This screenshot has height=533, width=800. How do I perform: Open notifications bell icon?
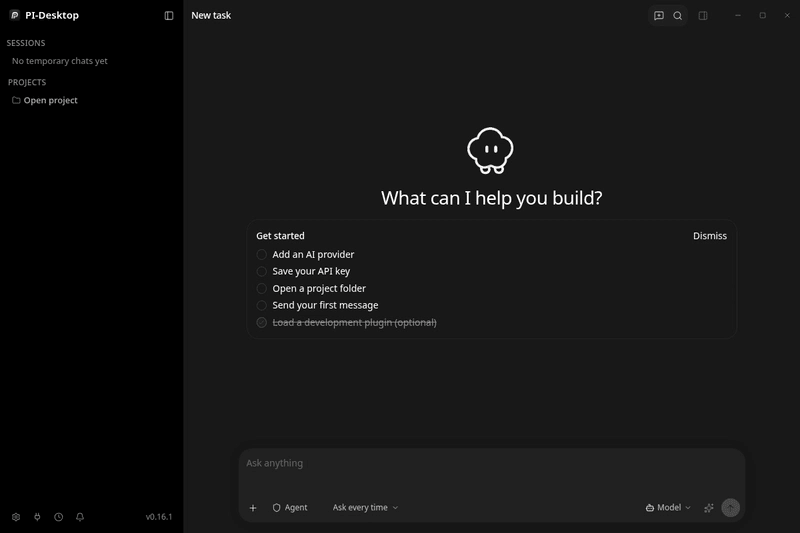80,517
